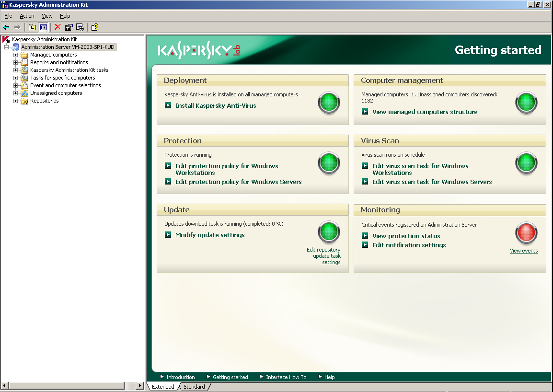This screenshot has height=392, width=553.
Task: Expand the Kaspersky Administration Kit tasks node
Action: click(15, 70)
